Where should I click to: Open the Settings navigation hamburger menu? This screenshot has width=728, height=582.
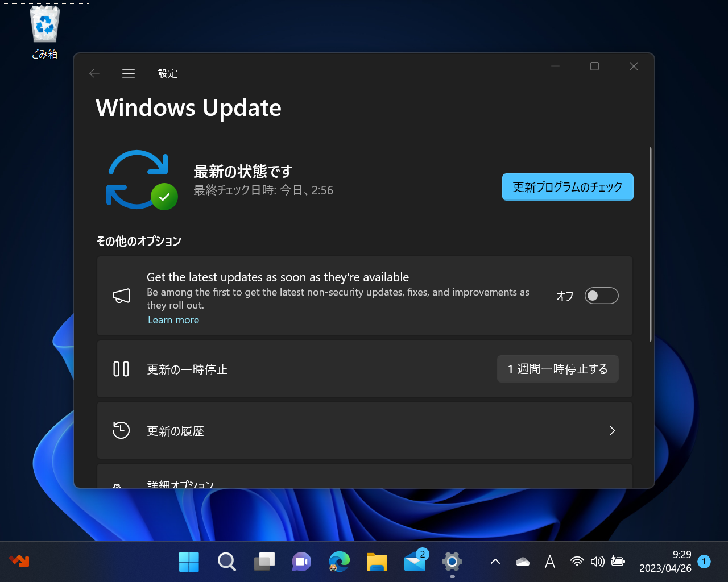[128, 73]
